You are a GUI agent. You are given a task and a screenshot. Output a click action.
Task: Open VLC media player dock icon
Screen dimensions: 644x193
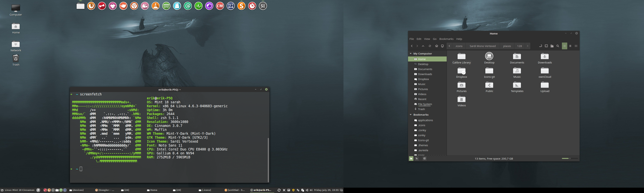[156, 6]
